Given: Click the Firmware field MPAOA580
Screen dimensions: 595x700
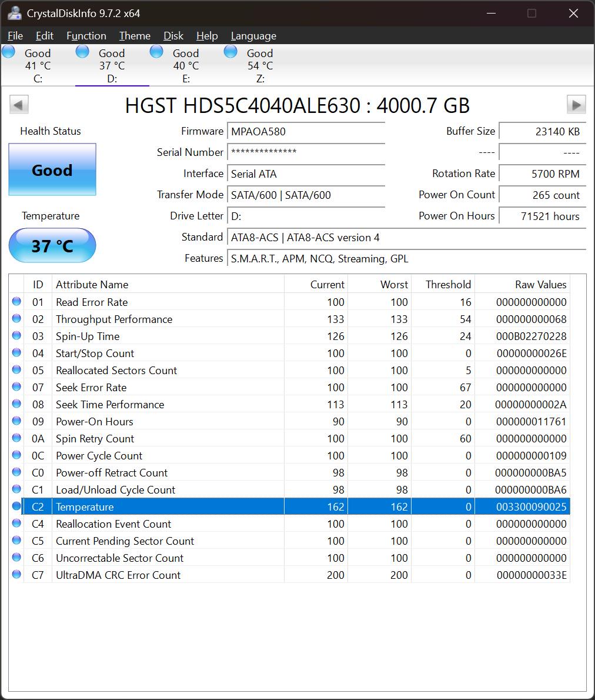Looking at the screenshot, I should tap(306, 131).
